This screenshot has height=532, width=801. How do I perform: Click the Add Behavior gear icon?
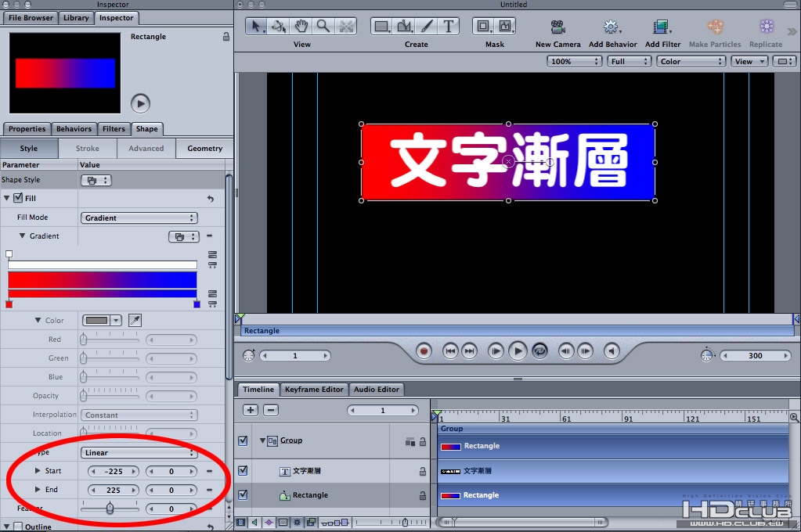click(611, 27)
